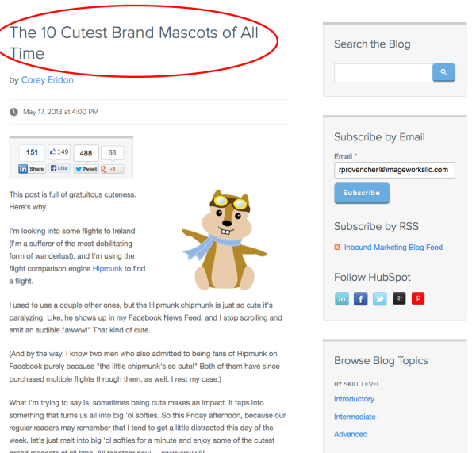The image size is (476, 453).
Task: Click the Twitter follow icon
Action: coord(379,299)
